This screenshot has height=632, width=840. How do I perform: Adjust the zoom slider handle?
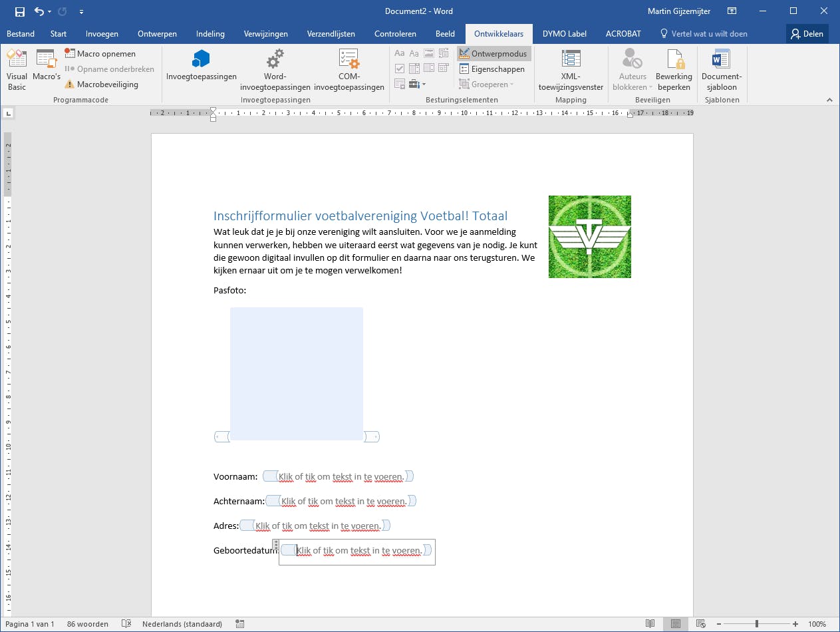757,624
